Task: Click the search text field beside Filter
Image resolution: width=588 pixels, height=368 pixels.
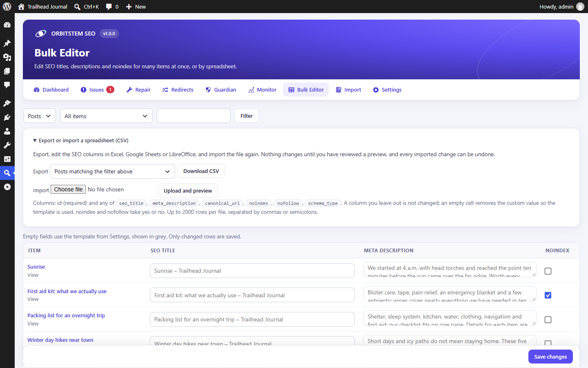Action: pos(194,116)
